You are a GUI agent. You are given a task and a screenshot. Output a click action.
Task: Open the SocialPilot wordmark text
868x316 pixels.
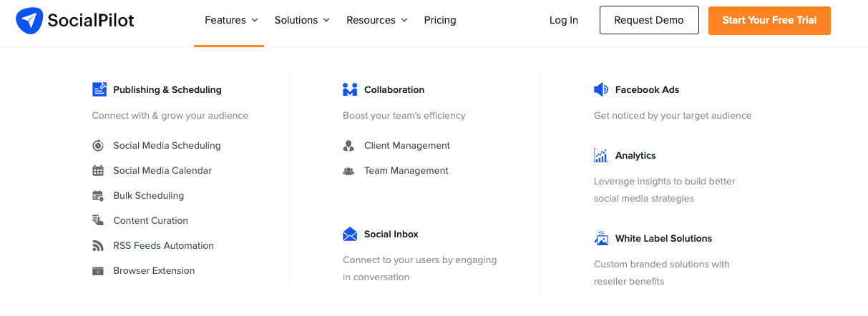pos(91,21)
